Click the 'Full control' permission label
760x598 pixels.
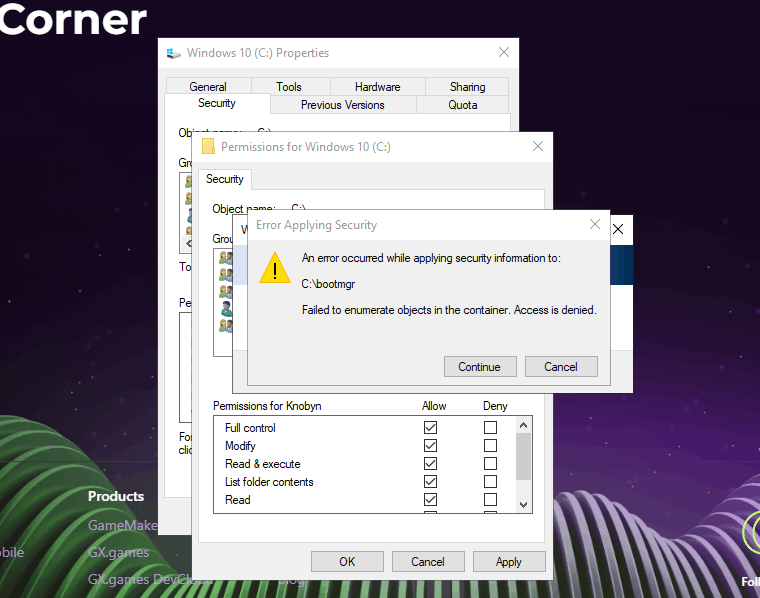[x=250, y=428]
